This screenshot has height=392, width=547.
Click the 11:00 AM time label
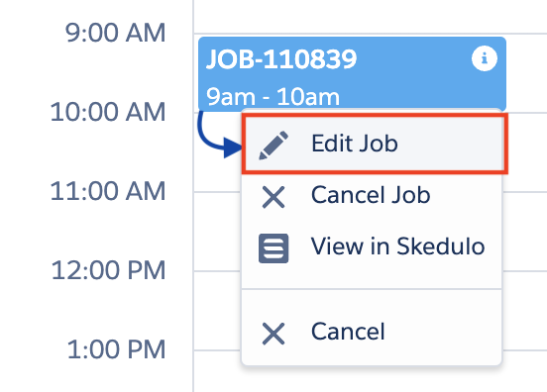[x=108, y=191]
